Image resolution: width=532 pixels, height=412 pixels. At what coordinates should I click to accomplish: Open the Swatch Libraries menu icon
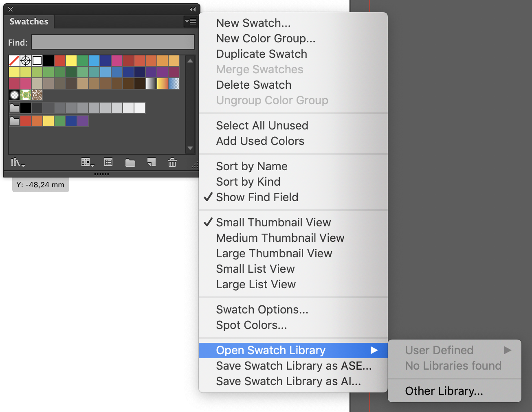17,162
